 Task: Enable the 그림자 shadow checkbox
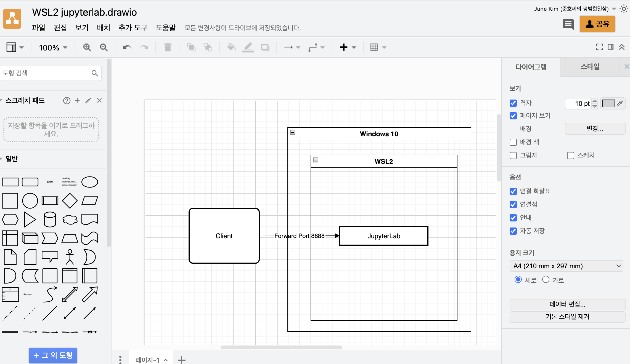513,156
